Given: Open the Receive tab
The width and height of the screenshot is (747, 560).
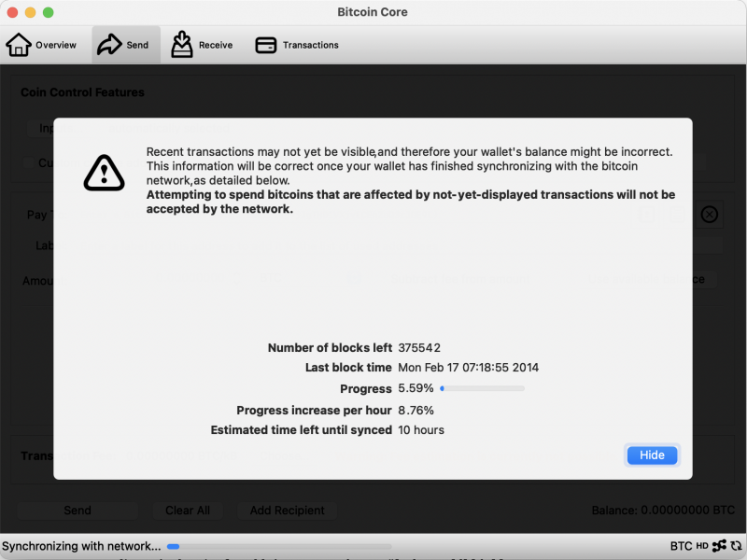Looking at the screenshot, I should pyautogui.click(x=203, y=45).
